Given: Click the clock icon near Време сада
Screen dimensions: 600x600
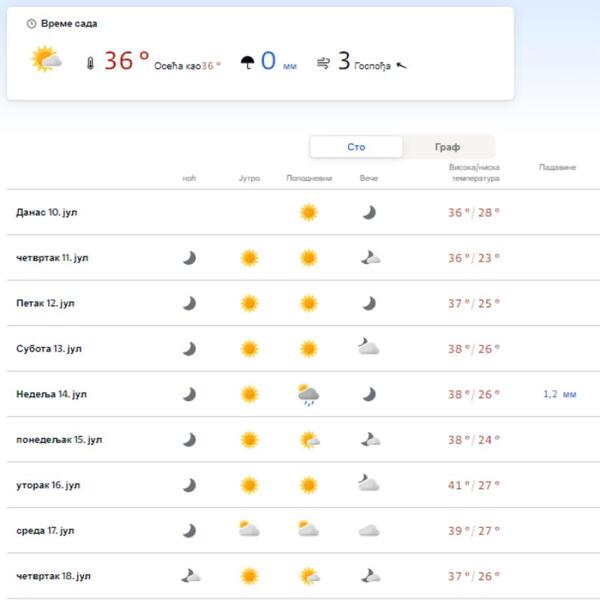Looking at the screenshot, I should point(31,23).
